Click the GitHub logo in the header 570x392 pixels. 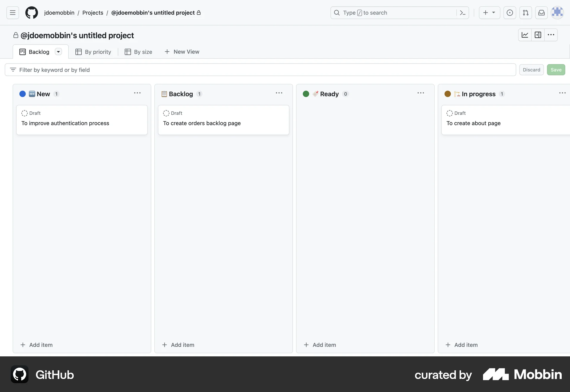tap(31, 12)
